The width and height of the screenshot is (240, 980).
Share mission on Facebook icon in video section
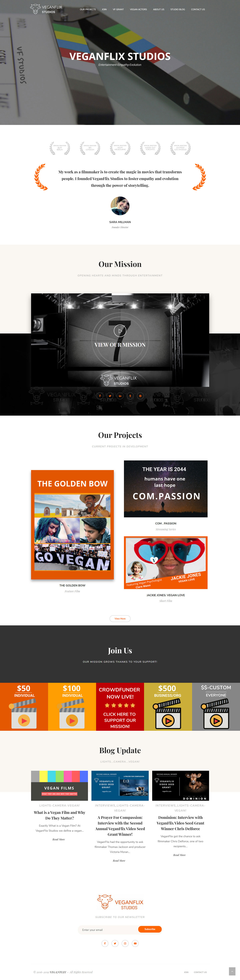[100, 396]
